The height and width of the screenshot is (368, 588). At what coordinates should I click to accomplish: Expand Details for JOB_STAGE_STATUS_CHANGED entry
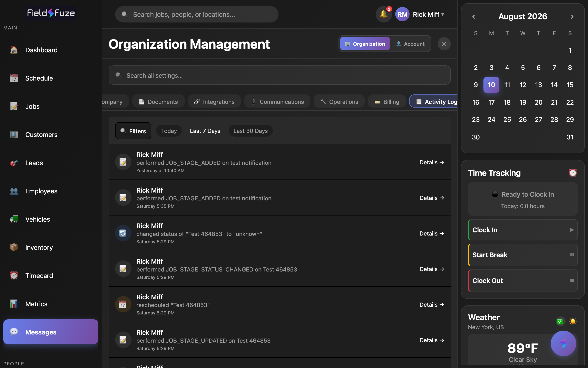[x=432, y=269]
